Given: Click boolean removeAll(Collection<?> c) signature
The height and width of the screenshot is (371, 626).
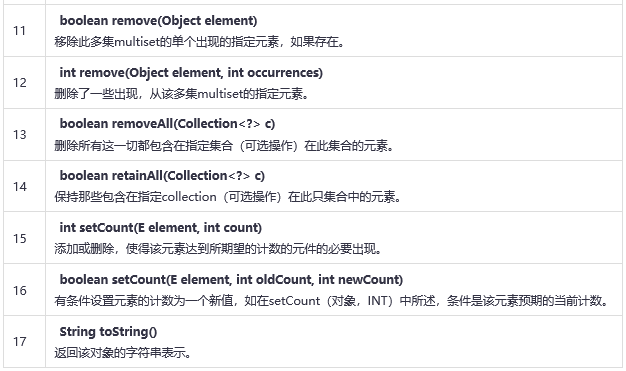Looking at the screenshot, I should tap(167, 124).
